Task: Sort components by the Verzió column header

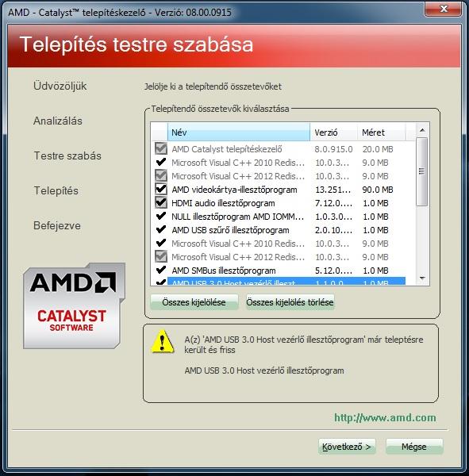Action: click(334, 132)
